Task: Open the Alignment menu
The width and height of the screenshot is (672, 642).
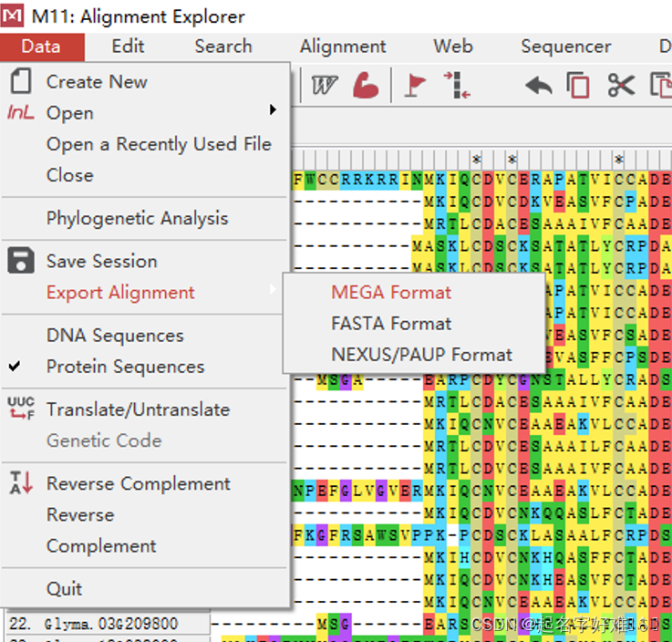Action: [x=343, y=47]
